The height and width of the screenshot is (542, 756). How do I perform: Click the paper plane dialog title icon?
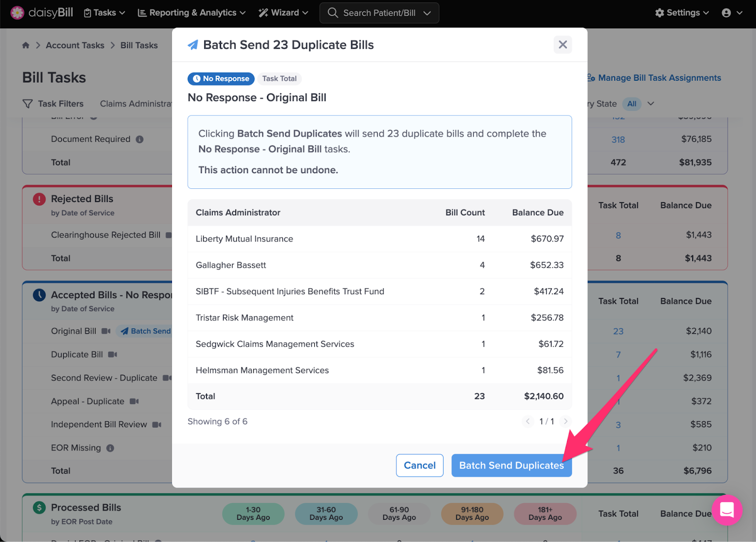click(x=193, y=45)
